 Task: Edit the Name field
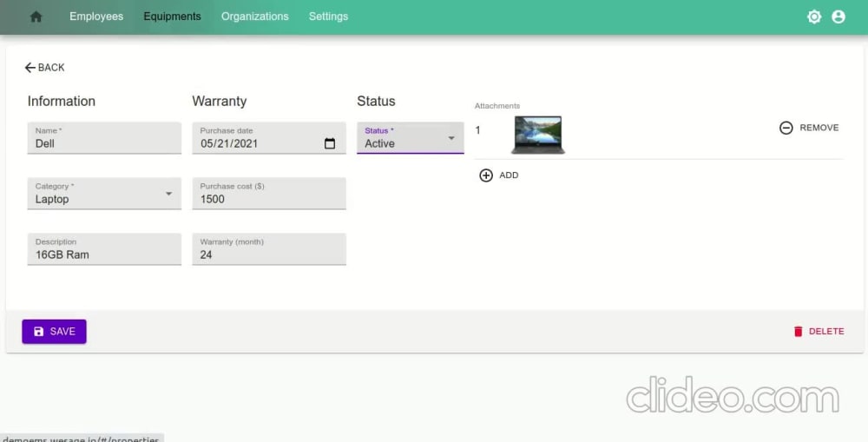pyautogui.click(x=104, y=138)
